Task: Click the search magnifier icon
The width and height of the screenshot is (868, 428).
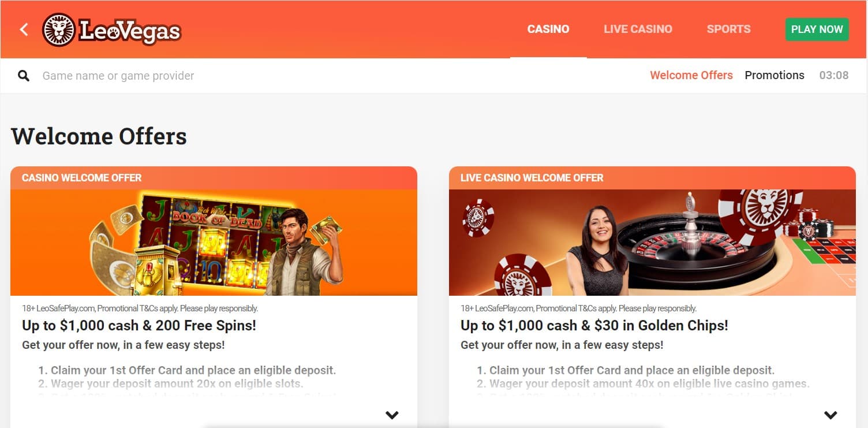Action: [24, 76]
